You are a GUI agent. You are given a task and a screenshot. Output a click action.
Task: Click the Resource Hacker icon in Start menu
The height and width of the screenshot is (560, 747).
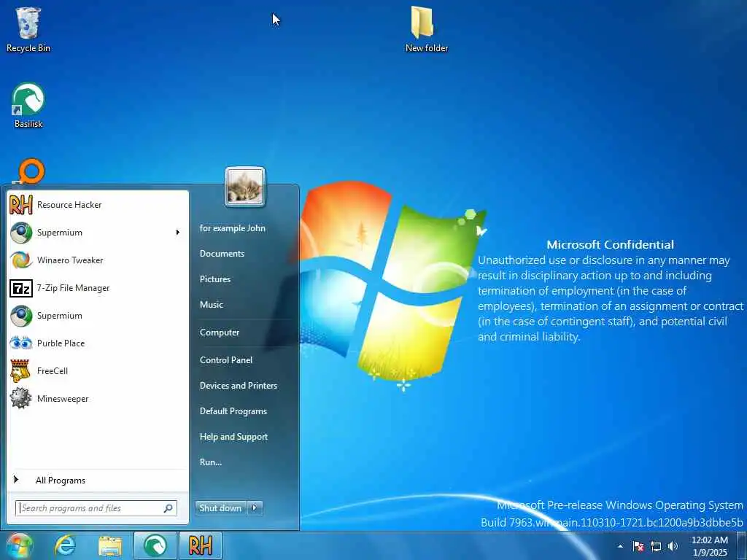click(21, 205)
